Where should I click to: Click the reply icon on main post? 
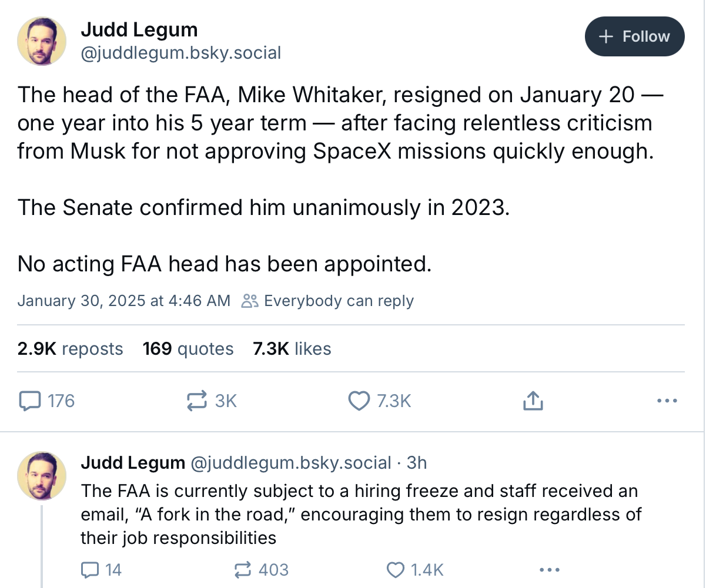pos(29,401)
